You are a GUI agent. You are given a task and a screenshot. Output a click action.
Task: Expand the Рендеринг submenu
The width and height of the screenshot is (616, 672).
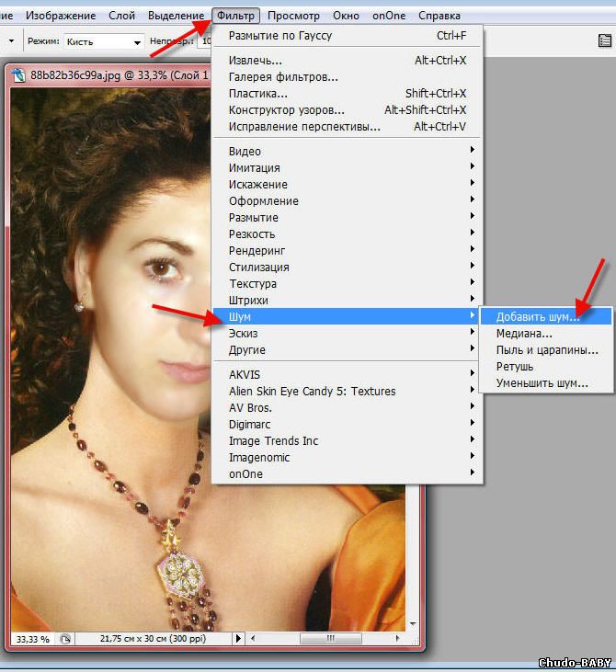(348, 251)
